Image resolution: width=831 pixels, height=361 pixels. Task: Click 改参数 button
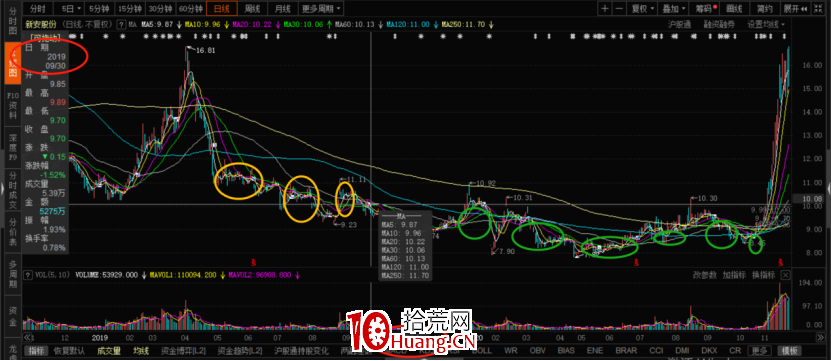click(705, 275)
